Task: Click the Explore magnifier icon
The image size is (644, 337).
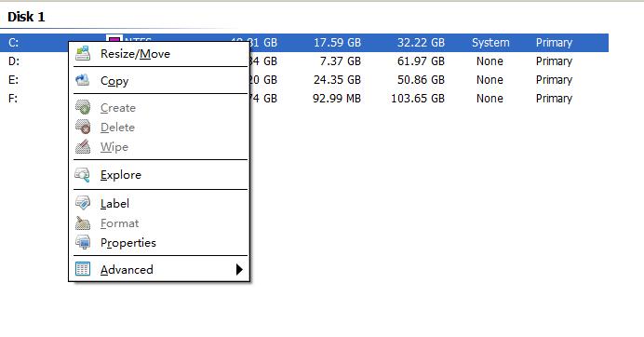Action: click(82, 175)
